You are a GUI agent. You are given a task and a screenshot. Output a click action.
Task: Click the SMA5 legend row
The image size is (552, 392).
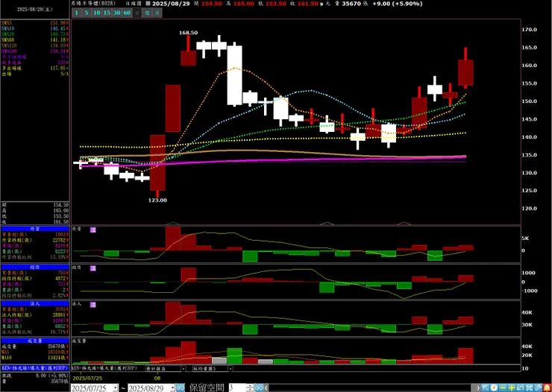click(35, 23)
